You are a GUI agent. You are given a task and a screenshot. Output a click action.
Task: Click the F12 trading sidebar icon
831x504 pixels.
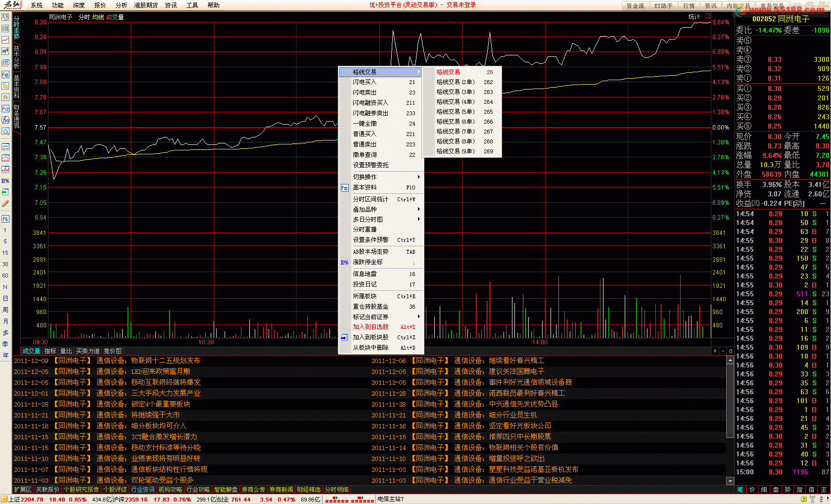point(5,109)
